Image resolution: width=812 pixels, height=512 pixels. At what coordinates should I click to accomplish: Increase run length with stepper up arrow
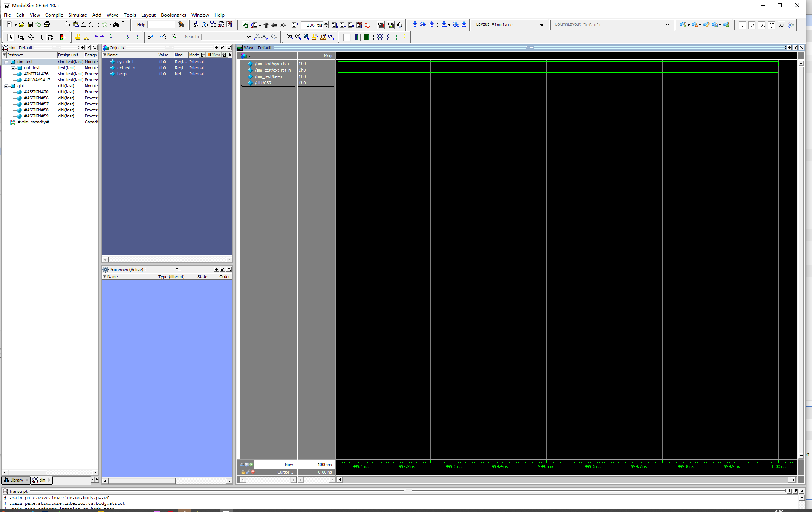[x=326, y=23]
